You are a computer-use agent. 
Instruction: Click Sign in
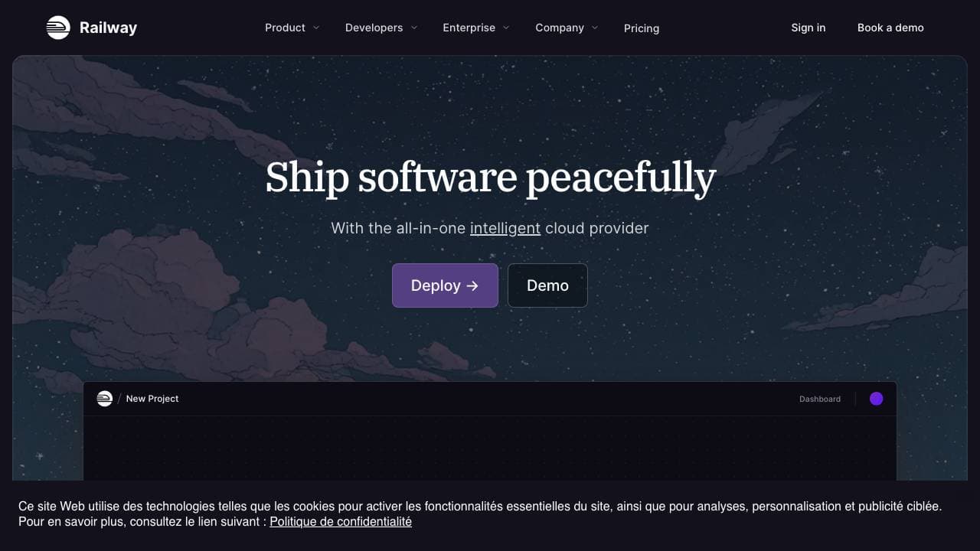click(808, 28)
